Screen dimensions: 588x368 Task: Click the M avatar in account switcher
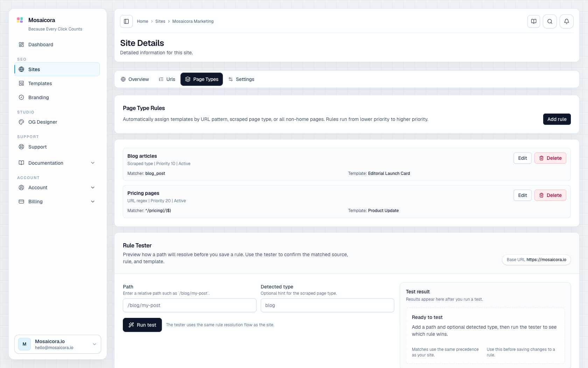24,344
